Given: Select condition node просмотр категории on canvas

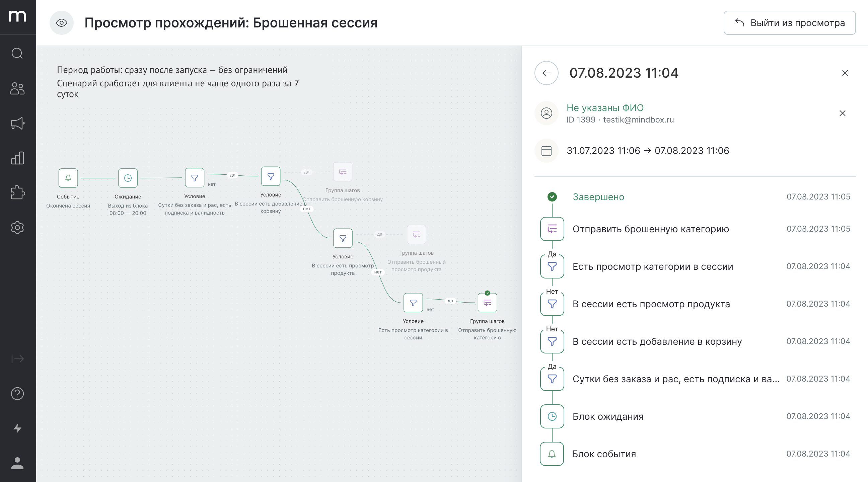Looking at the screenshot, I should [413, 303].
